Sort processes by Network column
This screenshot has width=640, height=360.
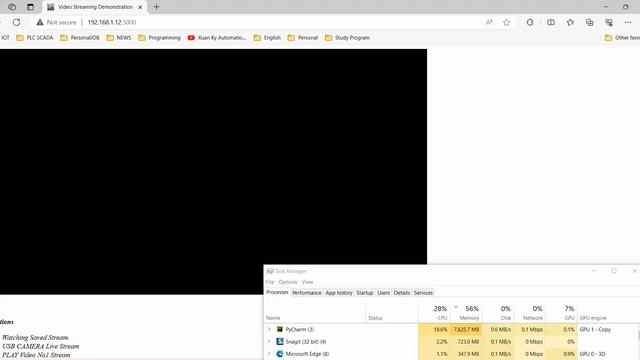click(x=529, y=313)
